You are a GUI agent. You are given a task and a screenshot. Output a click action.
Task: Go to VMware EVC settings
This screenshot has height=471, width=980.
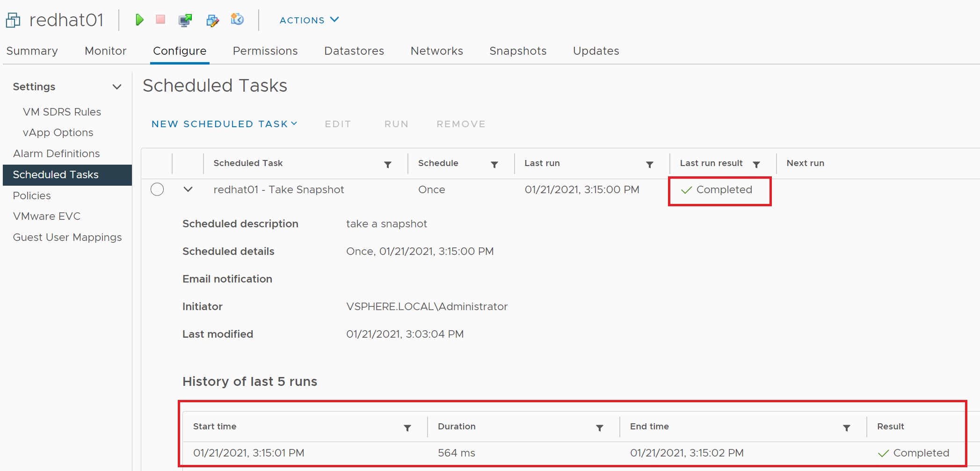[x=47, y=216]
